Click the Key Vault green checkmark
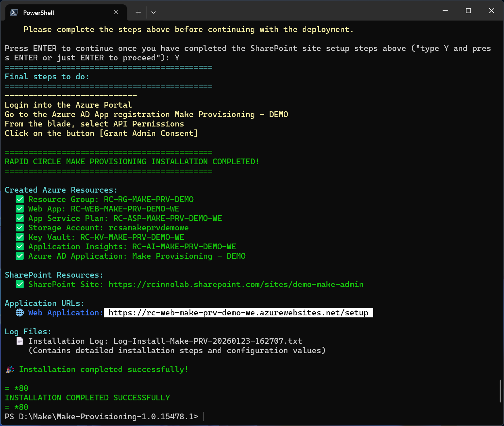Screen dimensions: 504x426 [20, 237]
